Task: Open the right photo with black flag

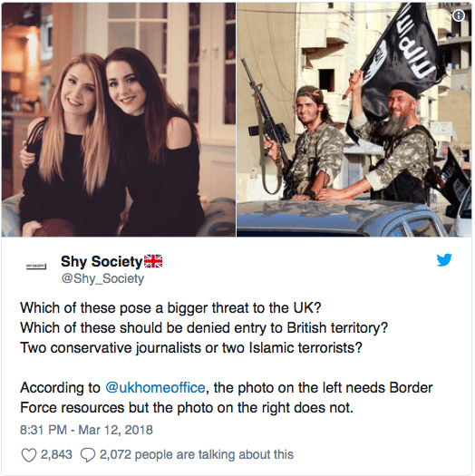Action: click(x=354, y=120)
